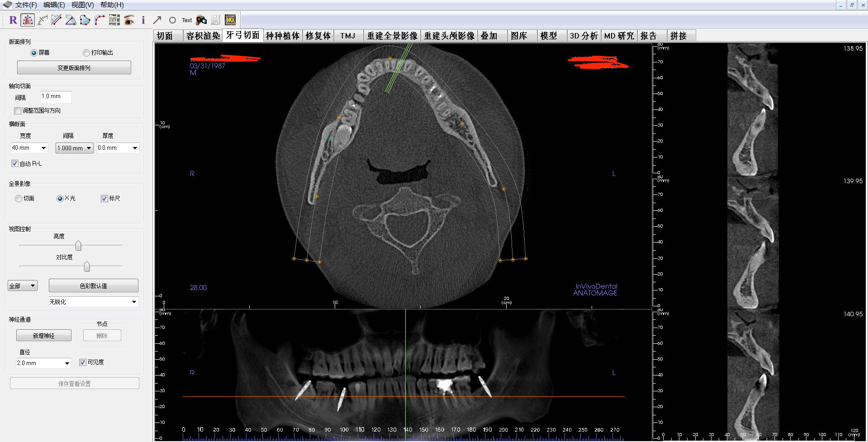
Task: Uncheck the 自动 R-L checkbox
Action: tap(15, 163)
